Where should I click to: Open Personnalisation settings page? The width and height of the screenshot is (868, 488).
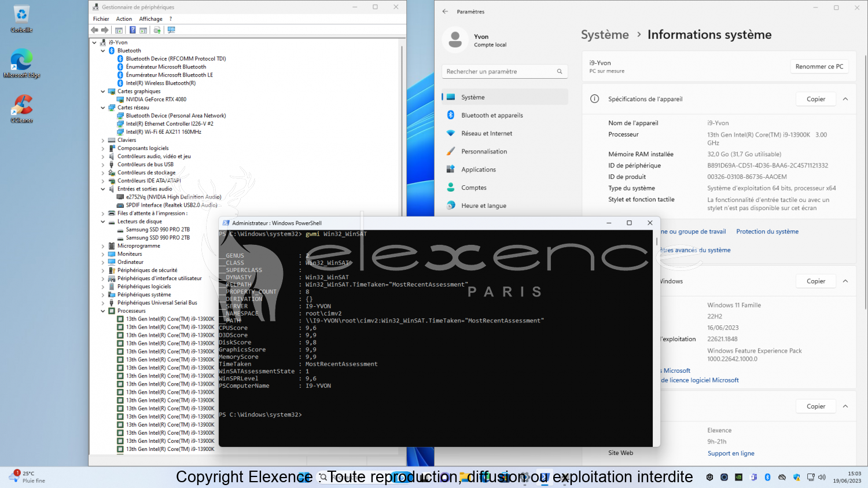[x=505, y=151]
